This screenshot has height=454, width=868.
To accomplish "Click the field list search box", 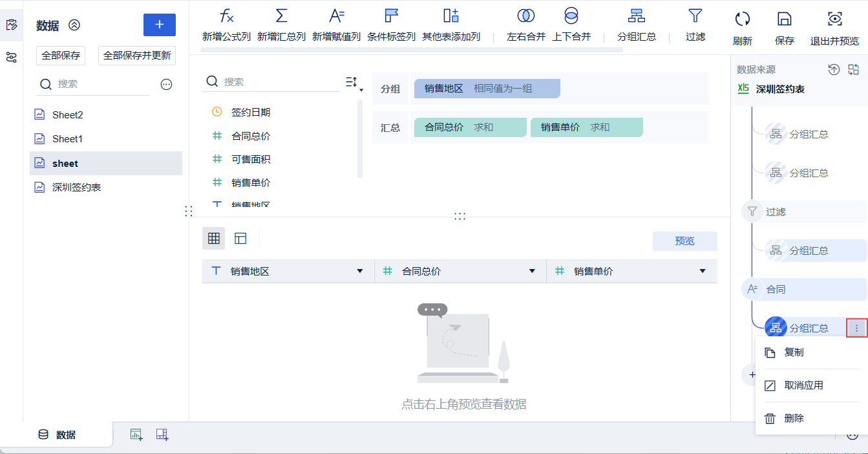I will click(x=278, y=82).
